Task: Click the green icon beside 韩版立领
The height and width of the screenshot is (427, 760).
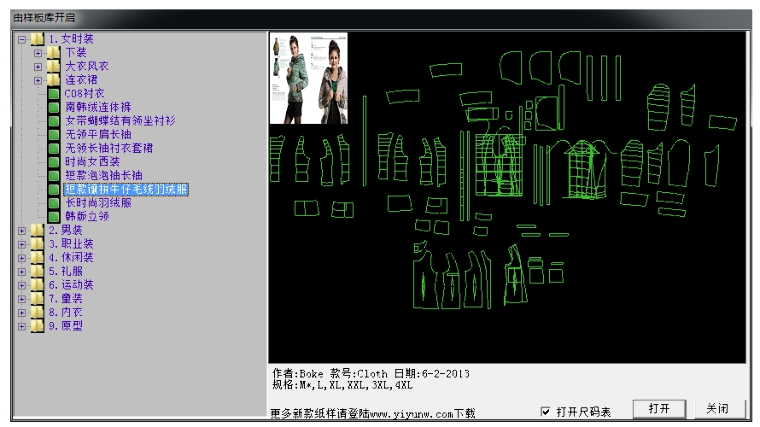Action: coord(54,216)
